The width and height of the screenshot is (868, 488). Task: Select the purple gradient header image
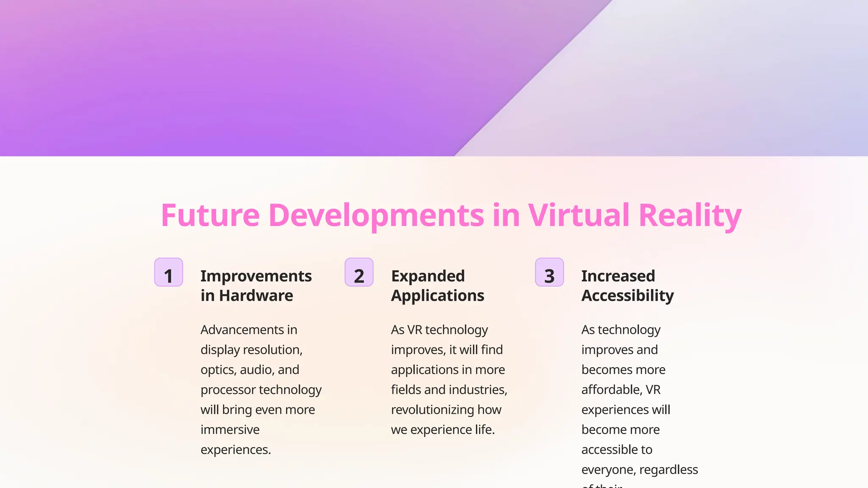coord(434,78)
